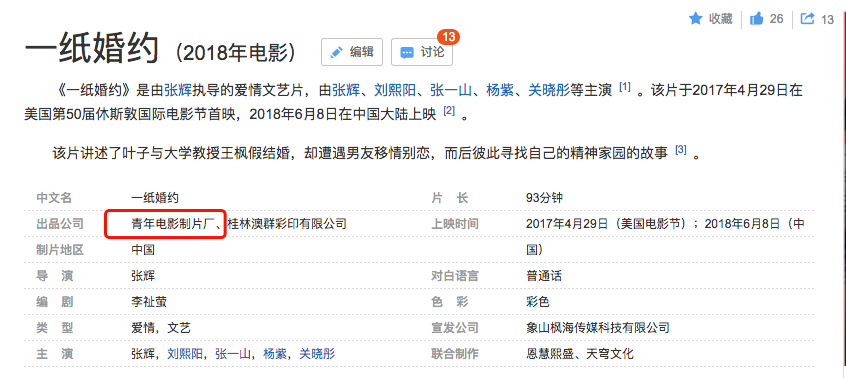Open the 杨紫 link in intro paragraph

[500, 90]
